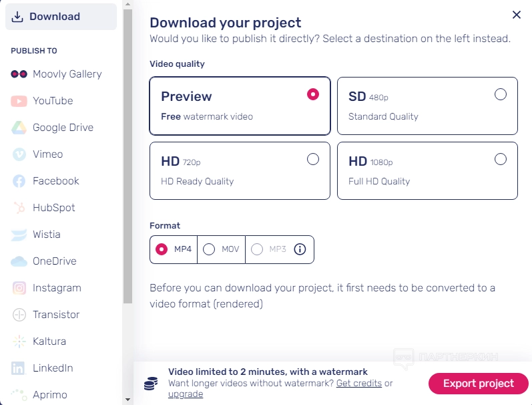
Task: Select the HD 720p quality option
Action: pos(312,159)
